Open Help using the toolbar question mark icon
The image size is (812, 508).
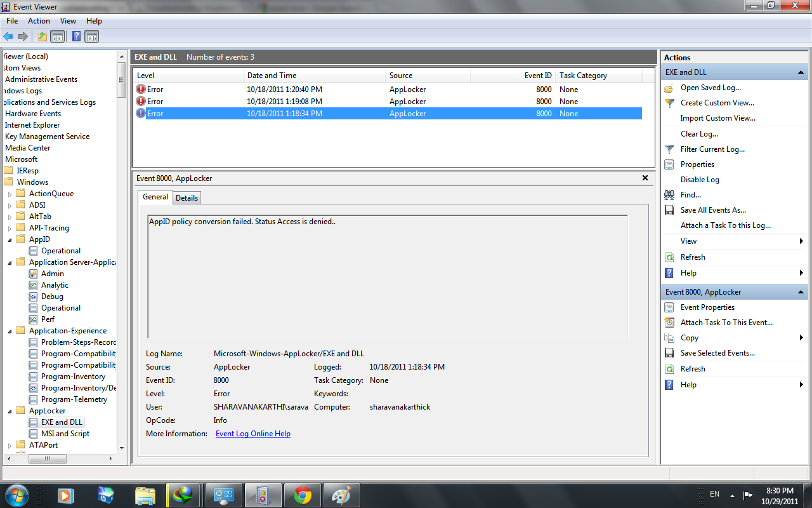[76, 37]
